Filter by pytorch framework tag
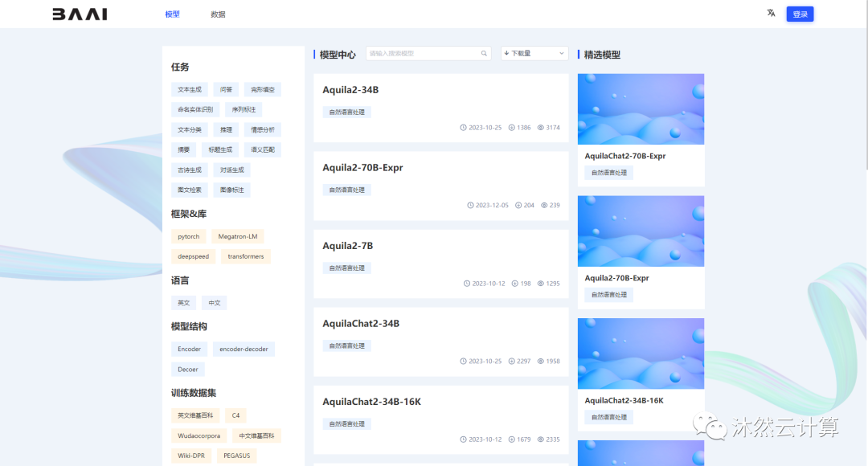The height and width of the screenshot is (466, 868). (x=188, y=236)
